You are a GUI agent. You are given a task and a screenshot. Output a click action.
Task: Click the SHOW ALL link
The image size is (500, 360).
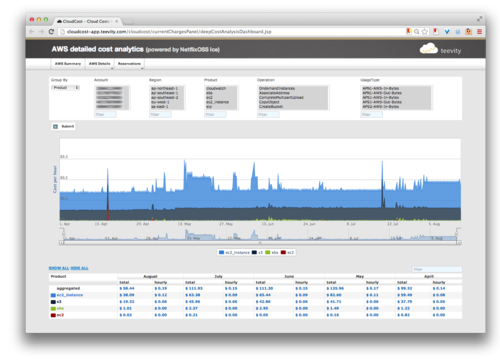pos(59,268)
